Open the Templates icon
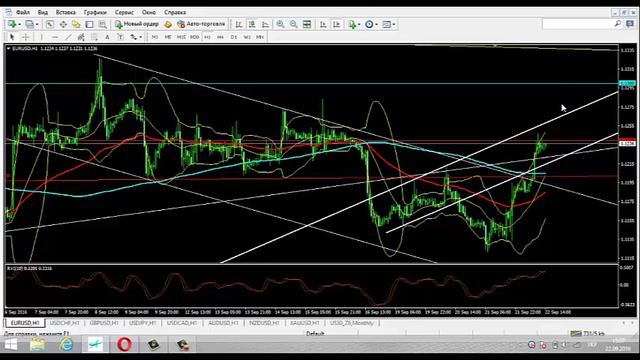This screenshot has height=360, width=640. click(x=386, y=24)
